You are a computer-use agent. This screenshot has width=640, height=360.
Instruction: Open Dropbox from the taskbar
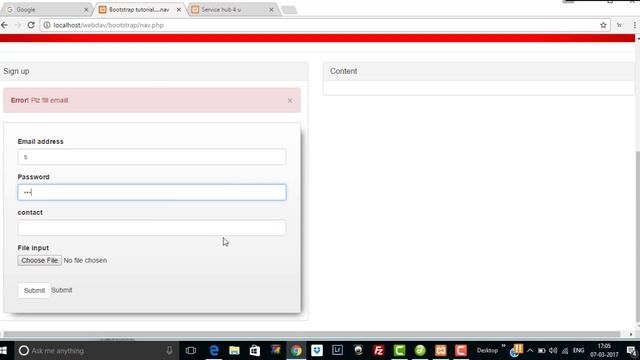317,351
